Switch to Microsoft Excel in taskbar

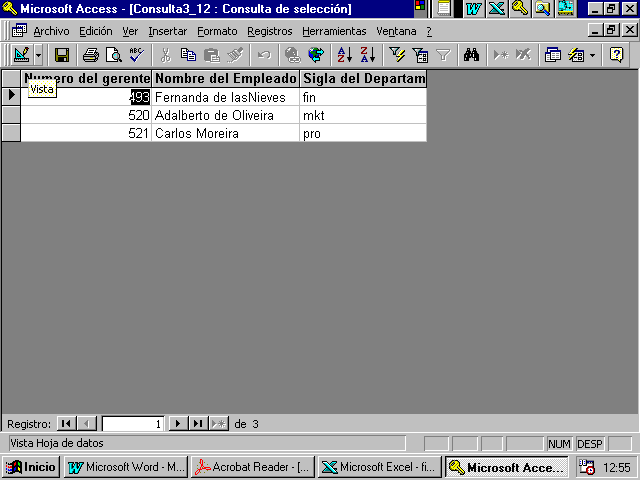click(x=379, y=467)
